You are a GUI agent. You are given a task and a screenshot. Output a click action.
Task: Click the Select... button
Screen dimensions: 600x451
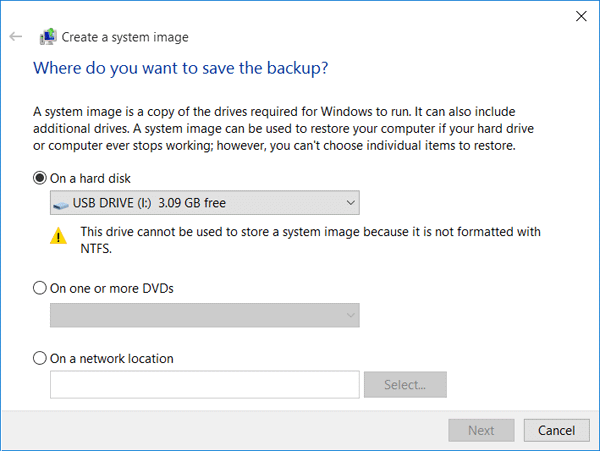(405, 384)
